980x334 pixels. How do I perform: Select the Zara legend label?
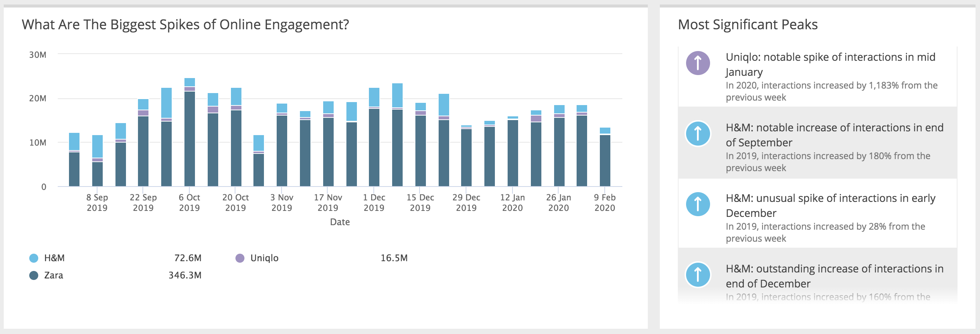point(54,275)
